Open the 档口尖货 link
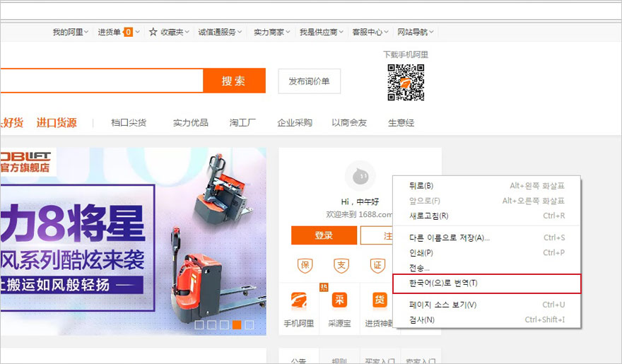This screenshot has height=364, width=622. [129, 123]
